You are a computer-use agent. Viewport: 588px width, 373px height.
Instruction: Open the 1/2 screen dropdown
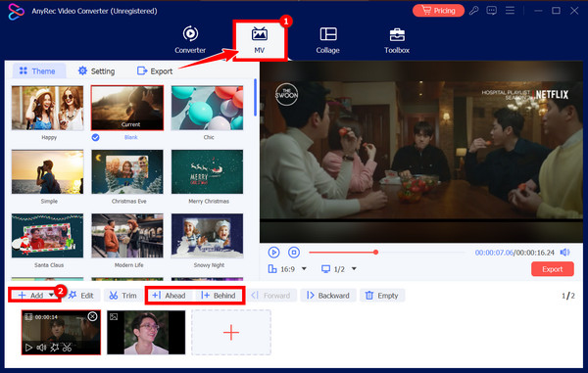339,269
